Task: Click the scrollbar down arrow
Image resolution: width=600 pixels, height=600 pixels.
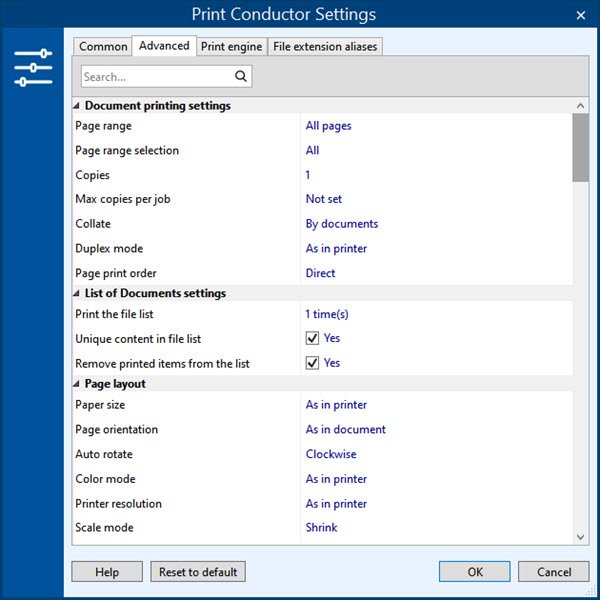Action: pyautogui.click(x=580, y=537)
